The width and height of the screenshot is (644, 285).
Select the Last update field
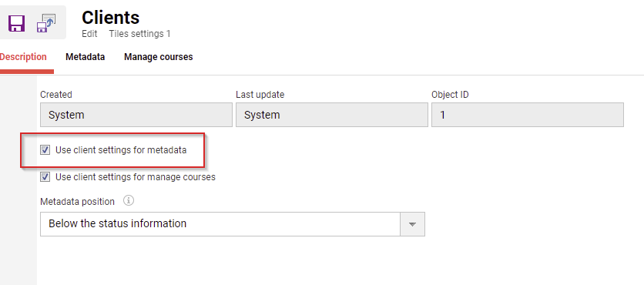(x=332, y=115)
